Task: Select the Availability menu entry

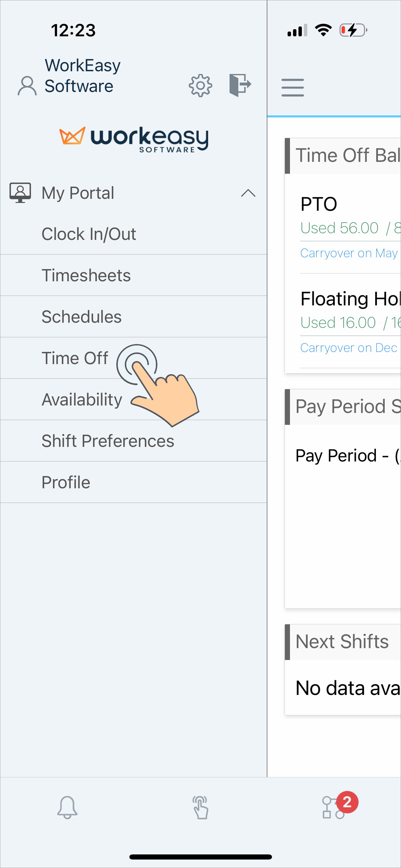Action: (x=133, y=399)
